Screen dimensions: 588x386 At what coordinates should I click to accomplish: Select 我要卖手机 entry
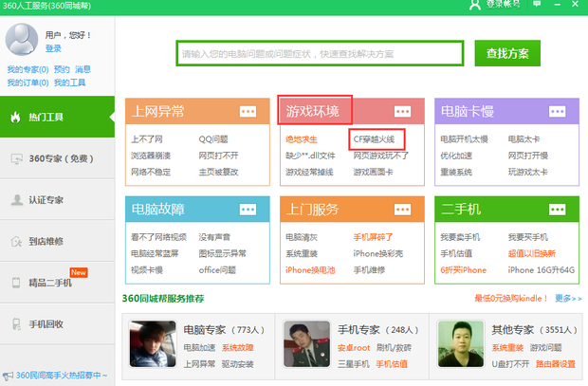click(460, 237)
